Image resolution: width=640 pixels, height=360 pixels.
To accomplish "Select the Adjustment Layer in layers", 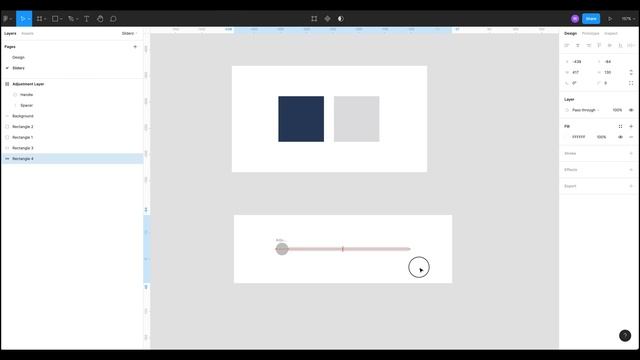I will click(x=28, y=84).
